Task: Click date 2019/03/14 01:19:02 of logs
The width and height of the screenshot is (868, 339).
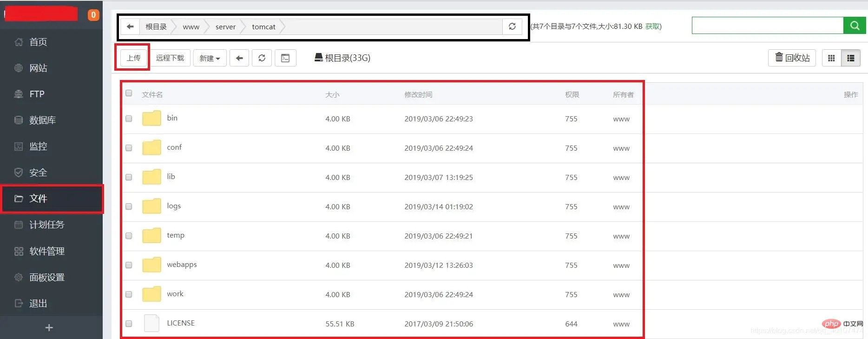Action: (x=439, y=206)
